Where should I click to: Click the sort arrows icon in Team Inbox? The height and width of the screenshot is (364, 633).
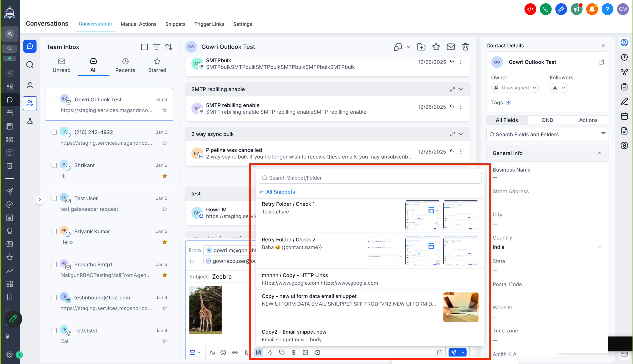(x=169, y=47)
